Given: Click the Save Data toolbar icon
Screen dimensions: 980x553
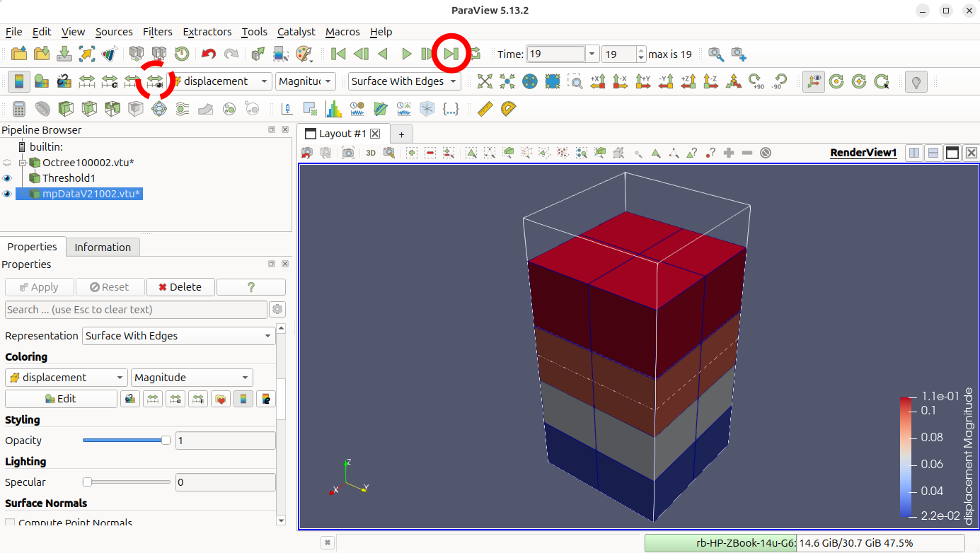Looking at the screenshot, I should tap(64, 54).
